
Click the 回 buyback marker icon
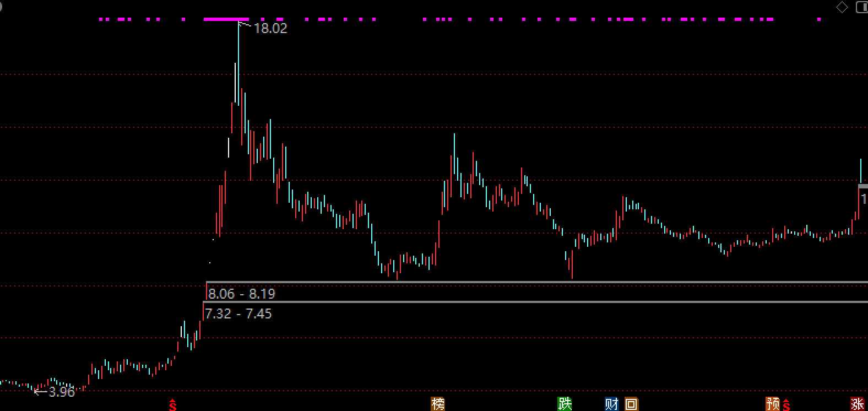(631, 404)
